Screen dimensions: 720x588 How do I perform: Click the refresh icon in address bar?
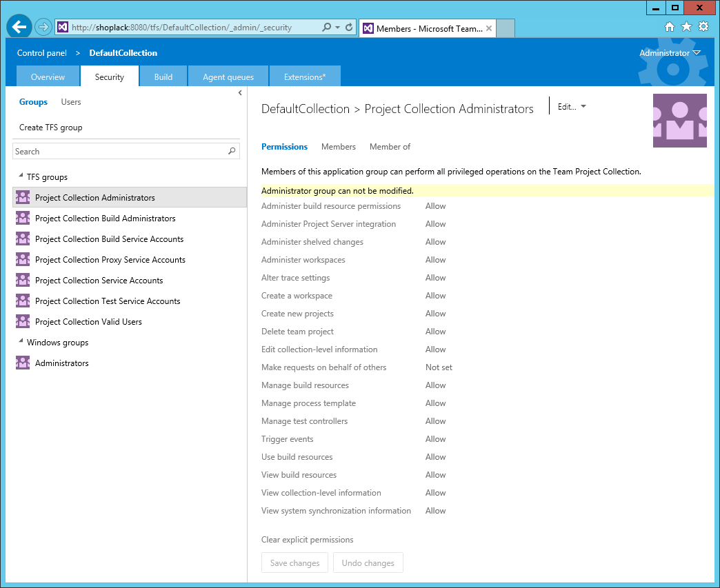tap(349, 28)
